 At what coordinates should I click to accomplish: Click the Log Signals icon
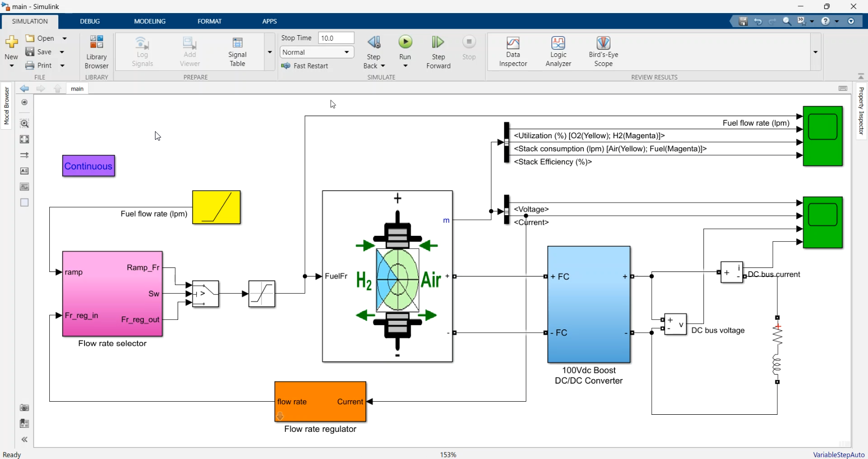pos(142,52)
